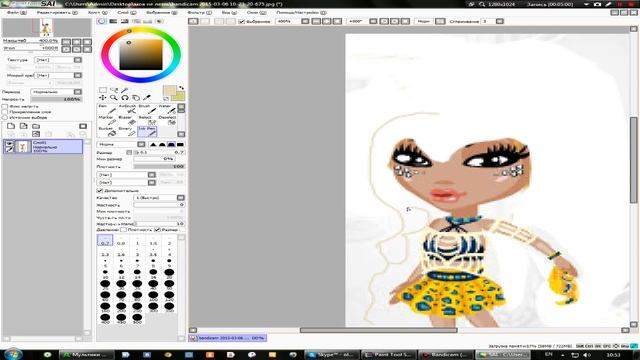Viewport: 640px width, 360px height.
Task: Toggle the Источник выбора checkbox
Action: (x=5, y=117)
